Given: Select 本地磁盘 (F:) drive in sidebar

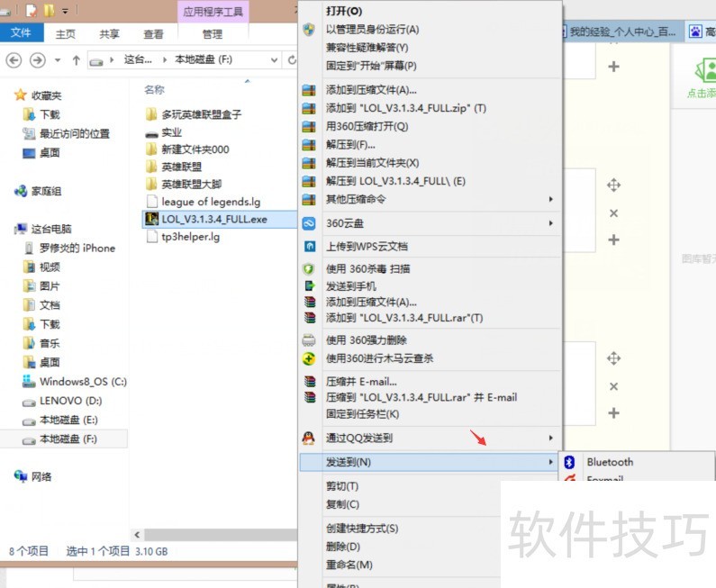Looking at the screenshot, I should pos(68,439).
